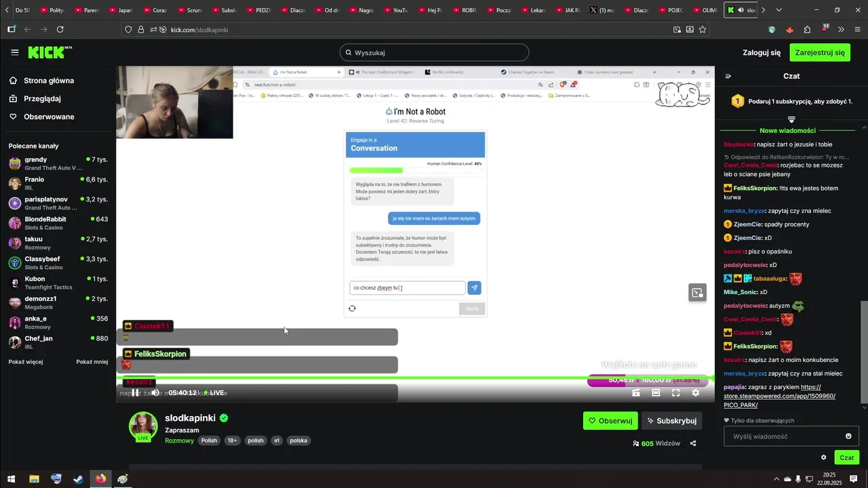Open Steam from the taskbar
Screen dimensions: 868x488
point(78,479)
